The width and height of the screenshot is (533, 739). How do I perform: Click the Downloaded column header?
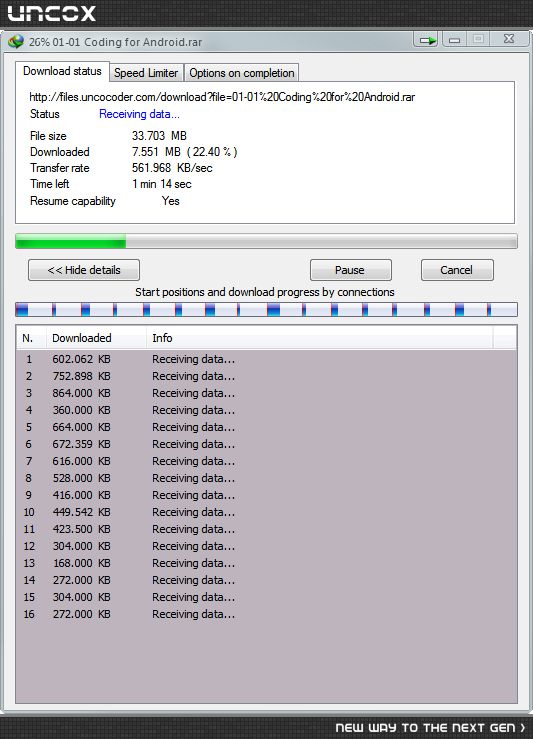coord(97,338)
